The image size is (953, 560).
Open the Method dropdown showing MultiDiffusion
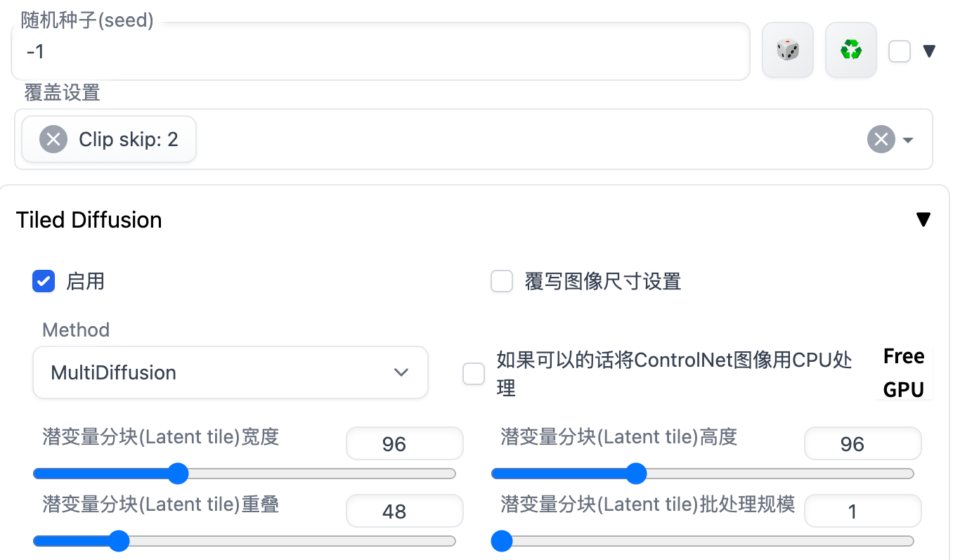(231, 372)
